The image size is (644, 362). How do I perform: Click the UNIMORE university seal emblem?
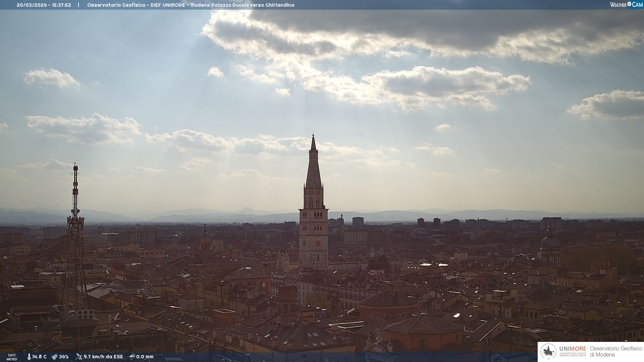[x=548, y=352]
